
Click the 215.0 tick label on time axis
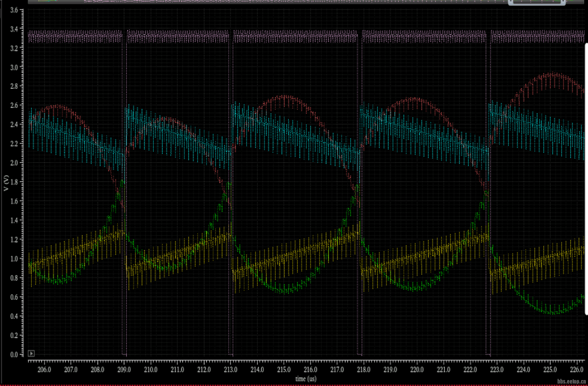tap(284, 370)
